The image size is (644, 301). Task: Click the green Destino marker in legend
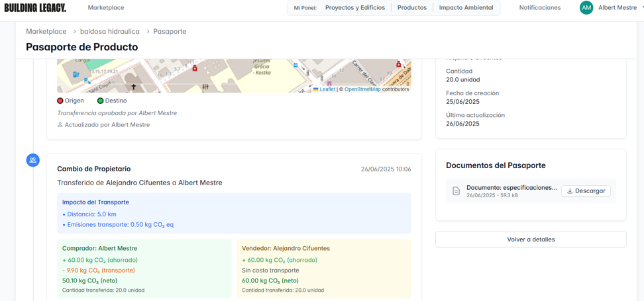click(x=100, y=101)
